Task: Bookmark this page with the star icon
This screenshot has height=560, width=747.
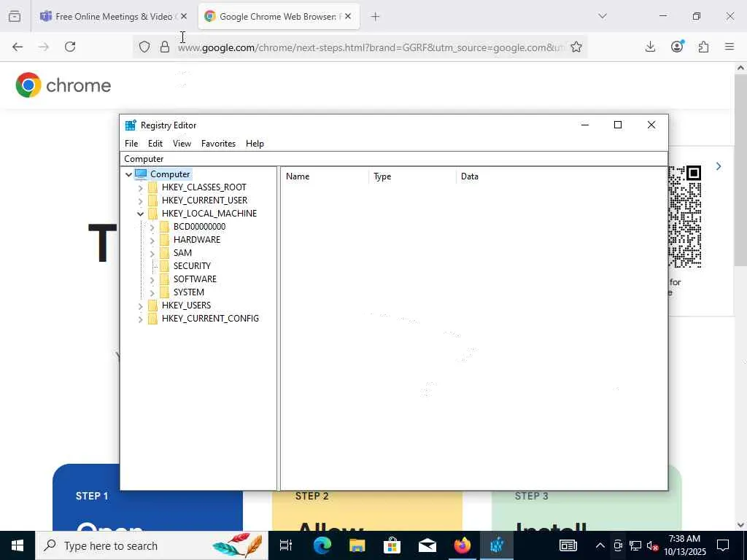Action: pyautogui.click(x=576, y=47)
